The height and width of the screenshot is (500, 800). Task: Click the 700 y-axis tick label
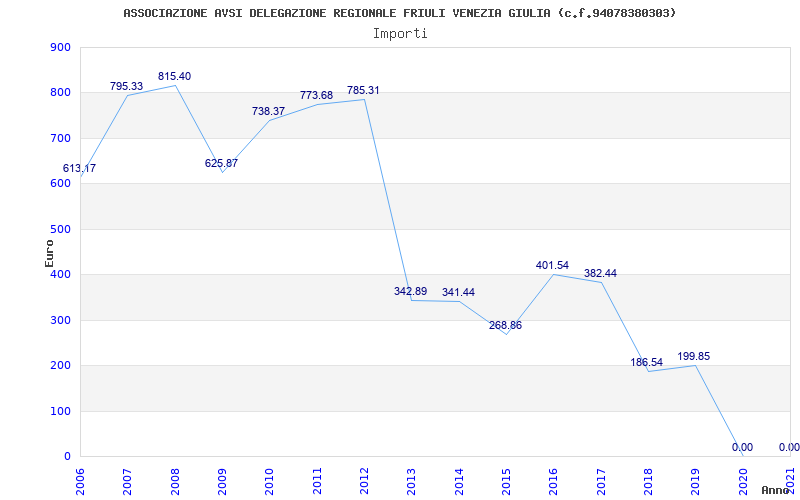click(60, 138)
